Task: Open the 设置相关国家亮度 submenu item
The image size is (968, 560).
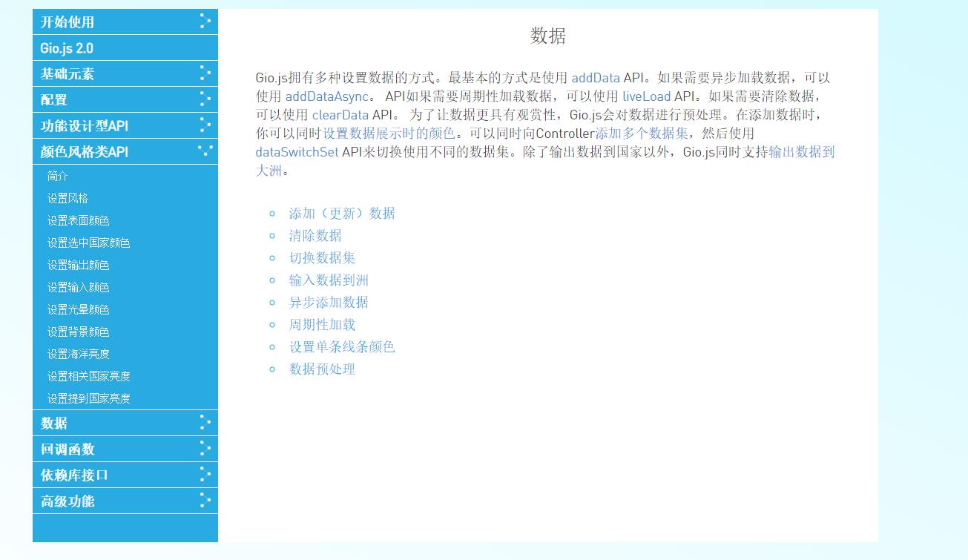Action: tap(88, 376)
